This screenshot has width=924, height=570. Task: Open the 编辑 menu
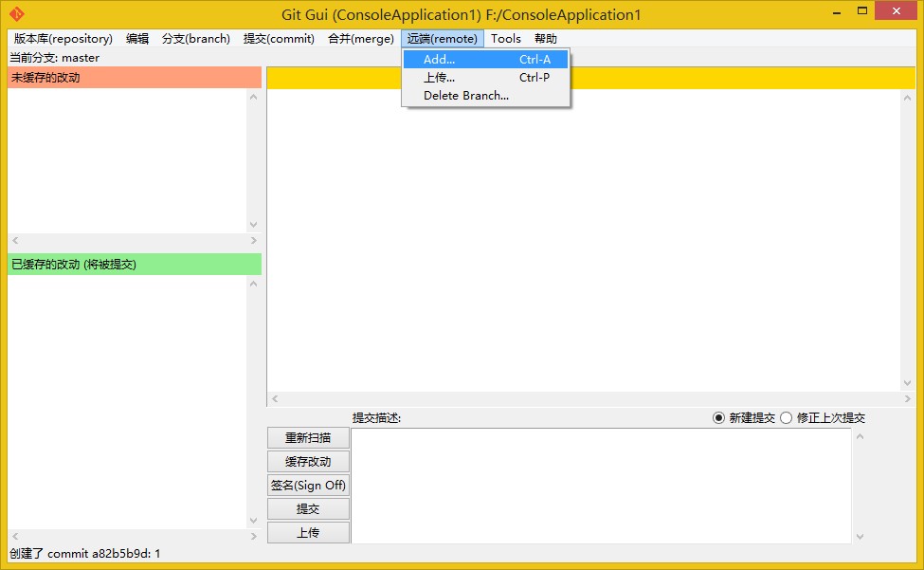pos(137,39)
